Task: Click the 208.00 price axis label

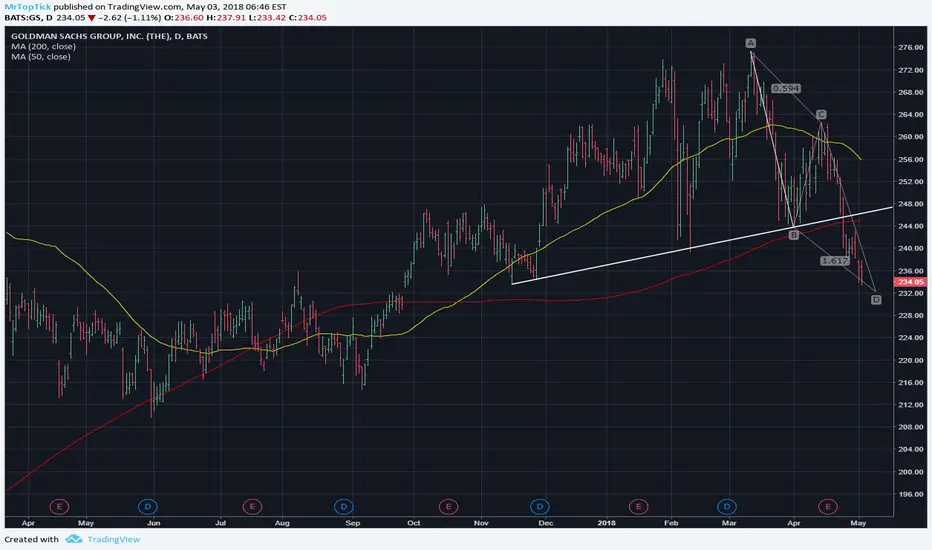Action: [911, 427]
